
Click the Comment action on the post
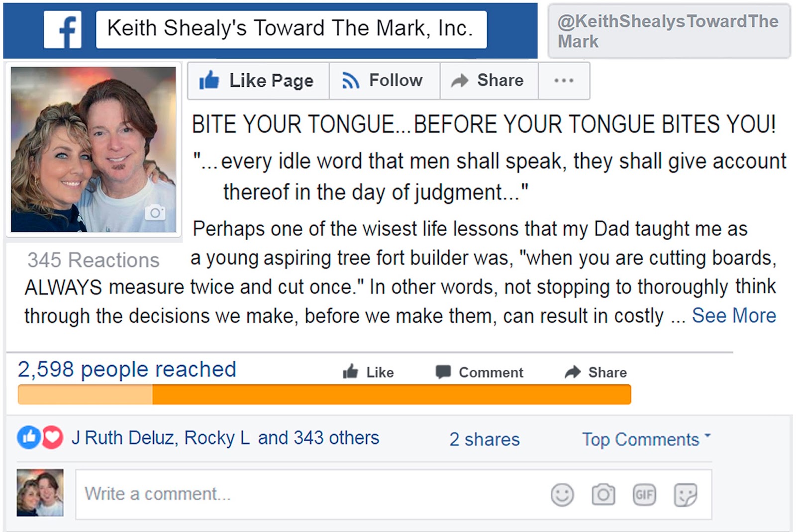point(480,372)
